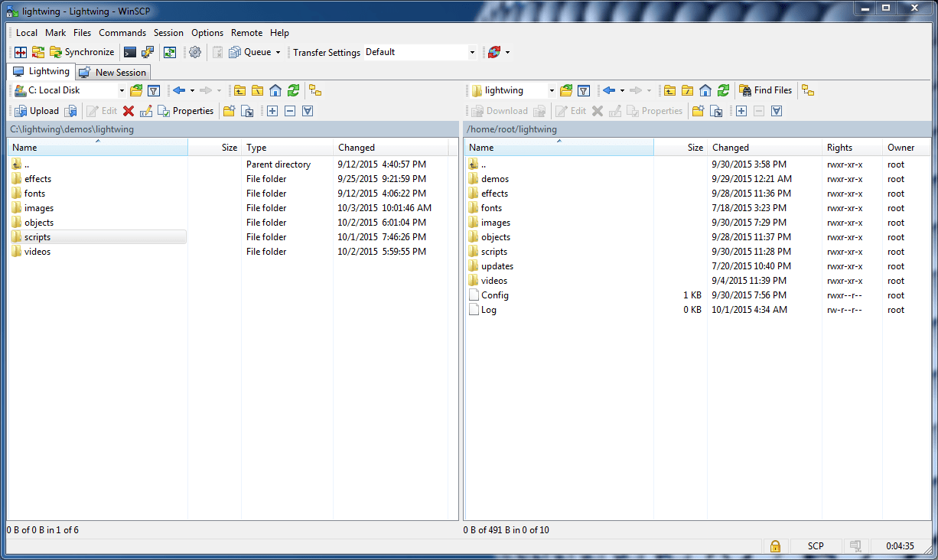Open local Properties
Screen dimensions: 938x560
pyautogui.click(x=186, y=111)
